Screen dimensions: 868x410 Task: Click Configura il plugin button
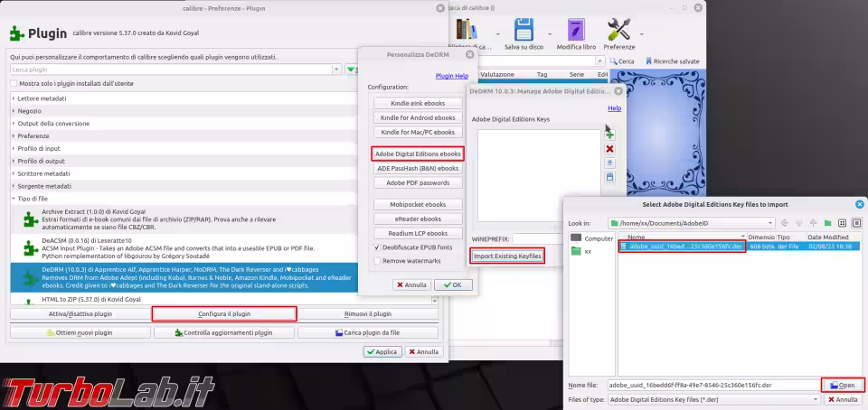pos(223,314)
